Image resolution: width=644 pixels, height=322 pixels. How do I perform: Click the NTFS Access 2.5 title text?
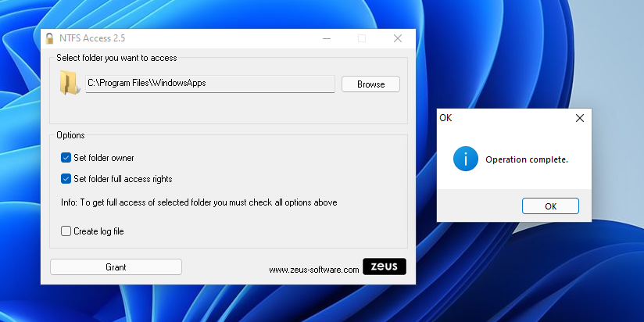coord(92,38)
